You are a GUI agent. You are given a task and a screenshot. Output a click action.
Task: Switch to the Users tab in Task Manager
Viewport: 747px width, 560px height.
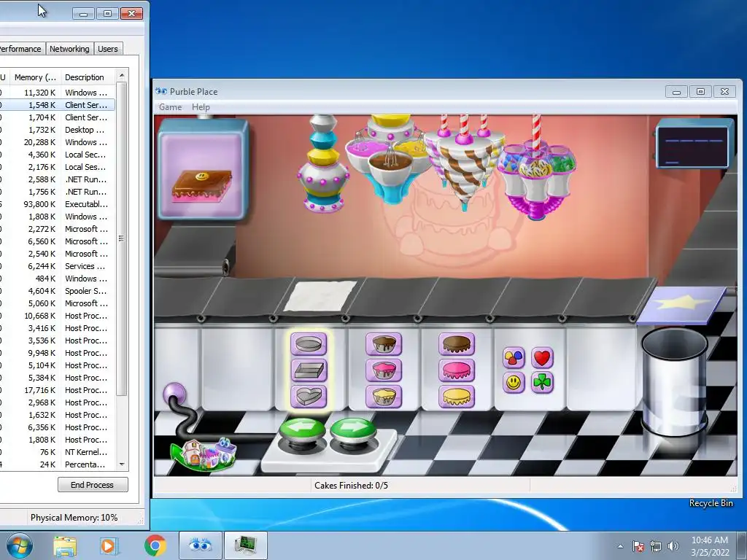108,49
